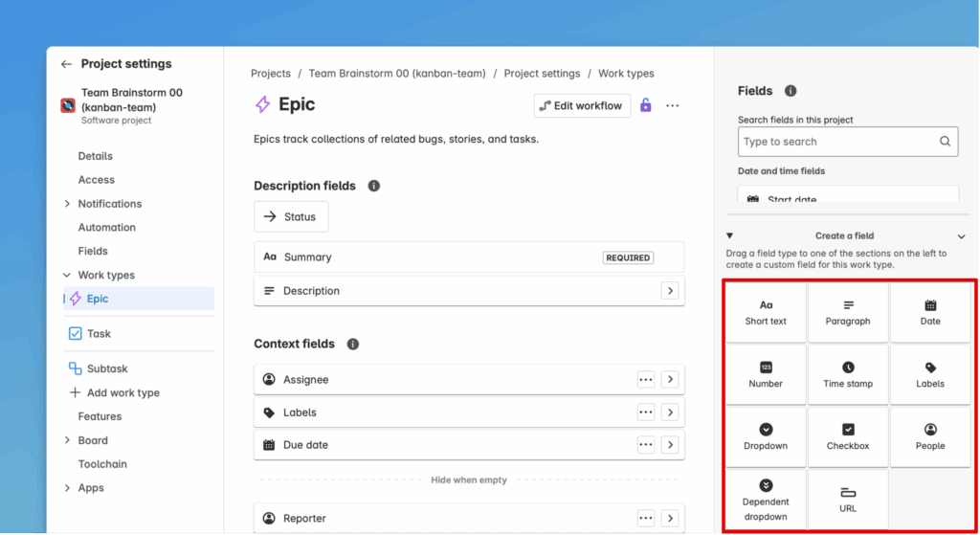The width and height of the screenshot is (980, 535).
Task: Expand the Description field row chevron
Action: tap(670, 291)
